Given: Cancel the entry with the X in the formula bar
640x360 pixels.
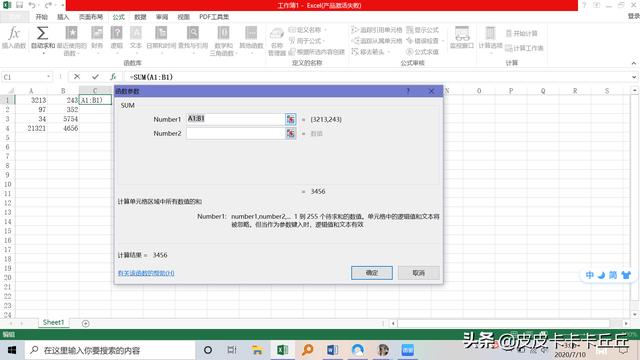Looking at the screenshot, I should [x=77, y=77].
